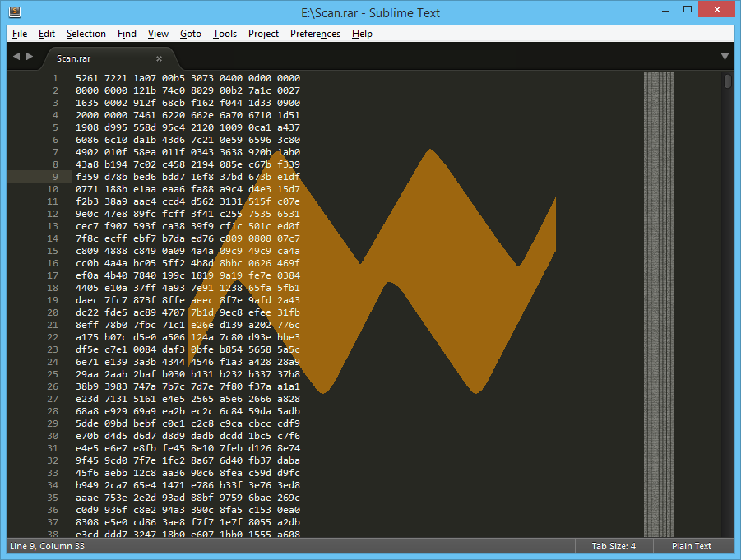
Task: Open the Project menu
Action: click(x=263, y=34)
